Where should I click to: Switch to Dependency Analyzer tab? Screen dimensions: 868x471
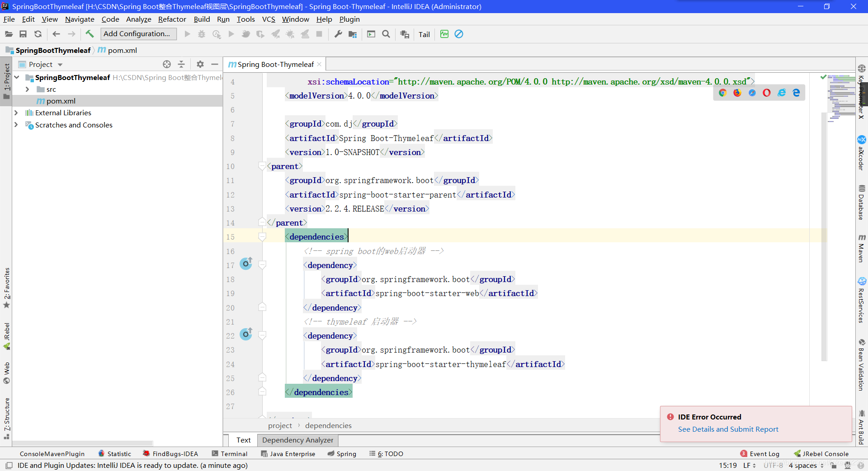pos(297,440)
